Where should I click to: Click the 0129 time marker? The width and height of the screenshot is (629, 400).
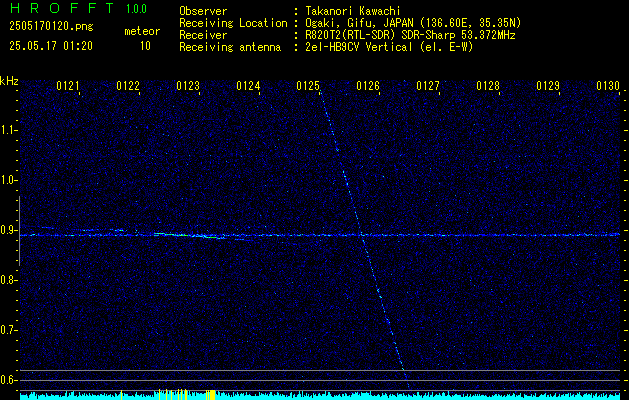(x=548, y=86)
